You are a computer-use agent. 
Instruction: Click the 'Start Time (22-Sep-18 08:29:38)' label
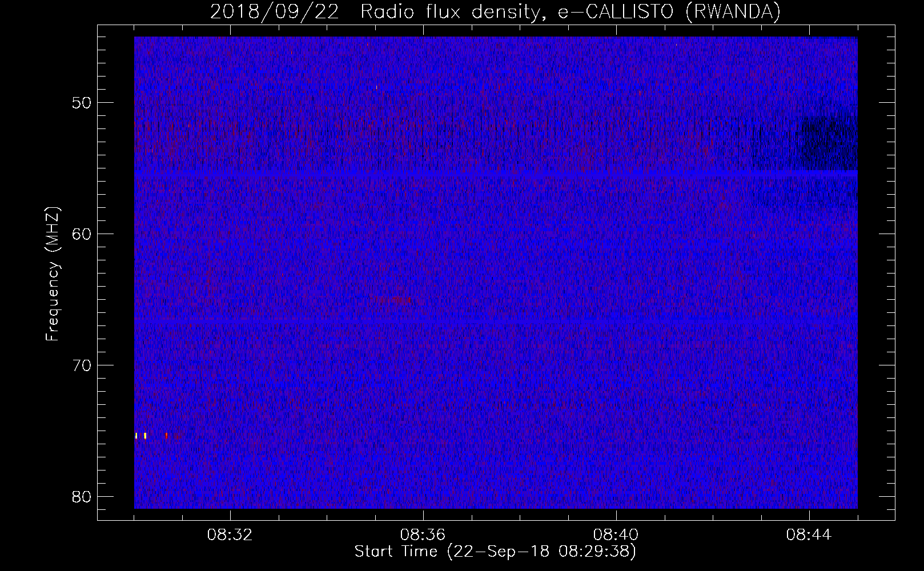pyautogui.click(x=495, y=552)
